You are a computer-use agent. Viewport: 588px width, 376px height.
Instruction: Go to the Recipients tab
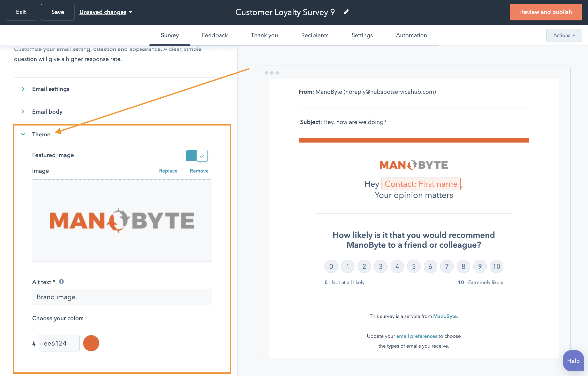[x=315, y=35]
